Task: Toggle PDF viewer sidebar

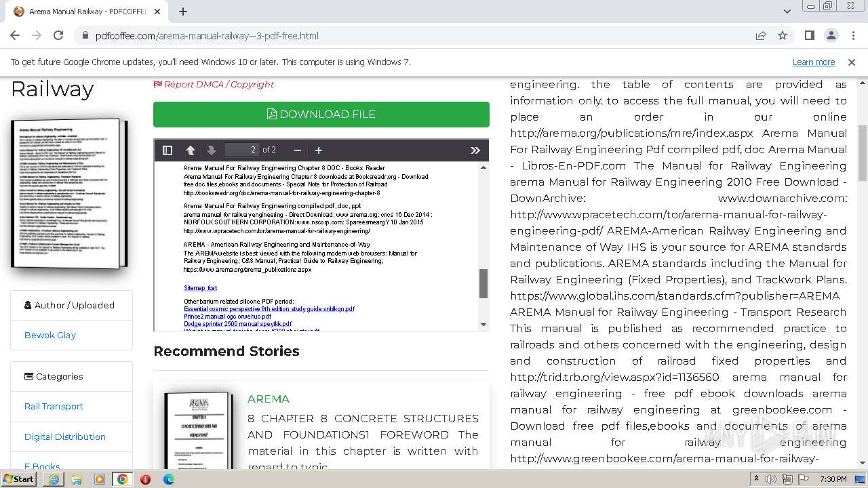Action: pyautogui.click(x=167, y=150)
